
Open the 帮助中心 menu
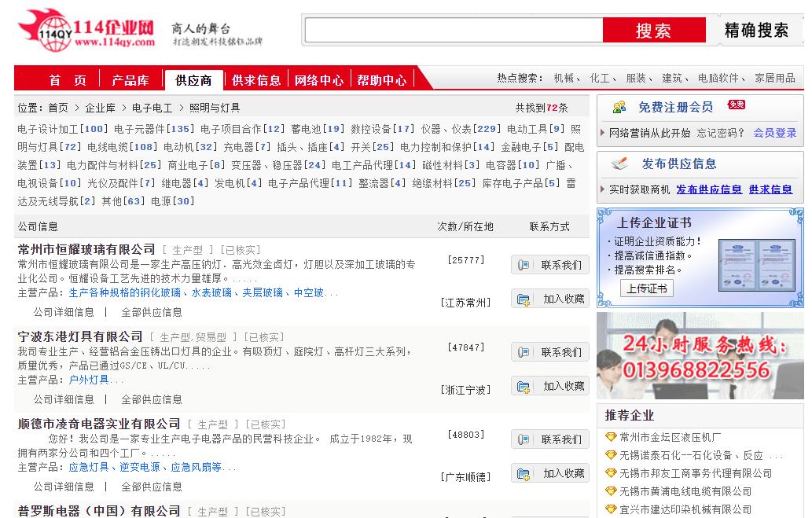click(381, 79)
